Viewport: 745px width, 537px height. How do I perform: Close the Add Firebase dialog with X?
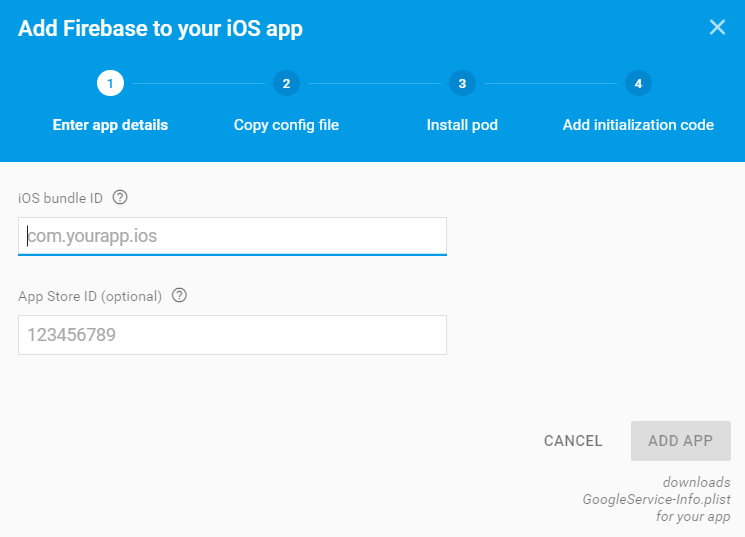(x=717, y=27)
